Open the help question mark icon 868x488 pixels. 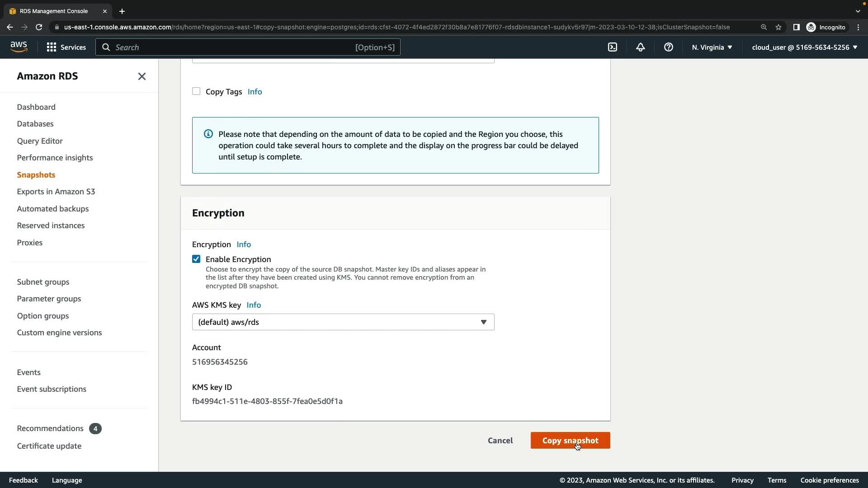[669, 47]
